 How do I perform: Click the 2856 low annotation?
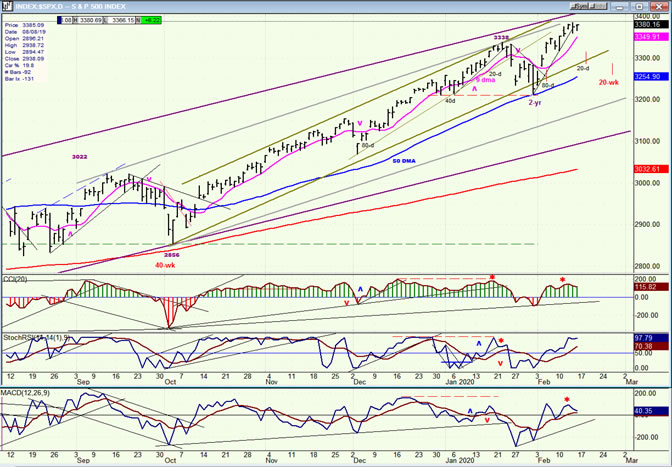pos(171,255)
